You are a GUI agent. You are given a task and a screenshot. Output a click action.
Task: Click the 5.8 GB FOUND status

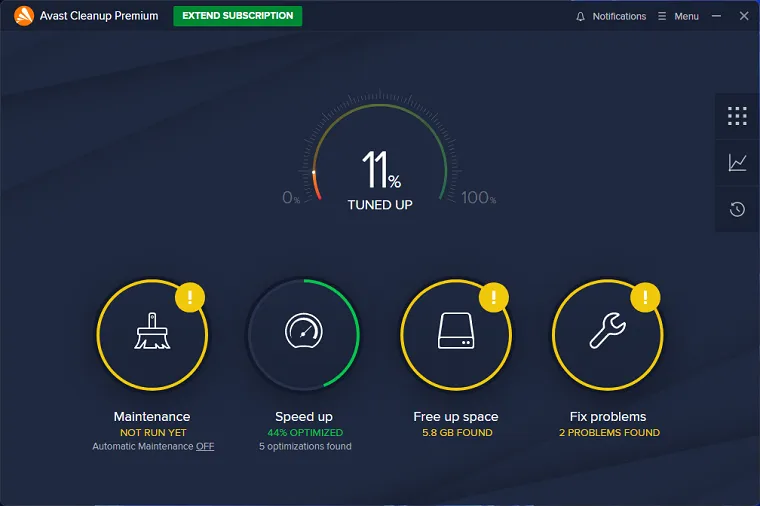click(457, 433)
